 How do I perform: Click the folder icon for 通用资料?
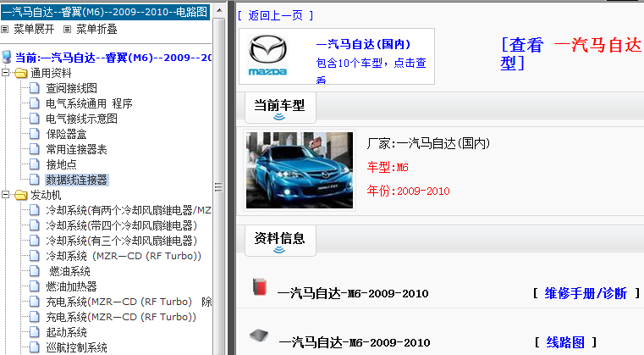20,73
